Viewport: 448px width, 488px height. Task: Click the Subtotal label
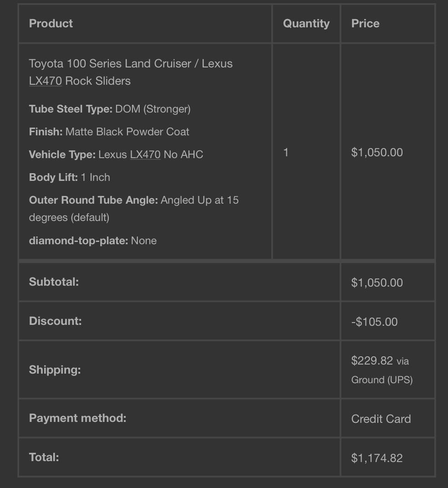click(x=54, y=282)
